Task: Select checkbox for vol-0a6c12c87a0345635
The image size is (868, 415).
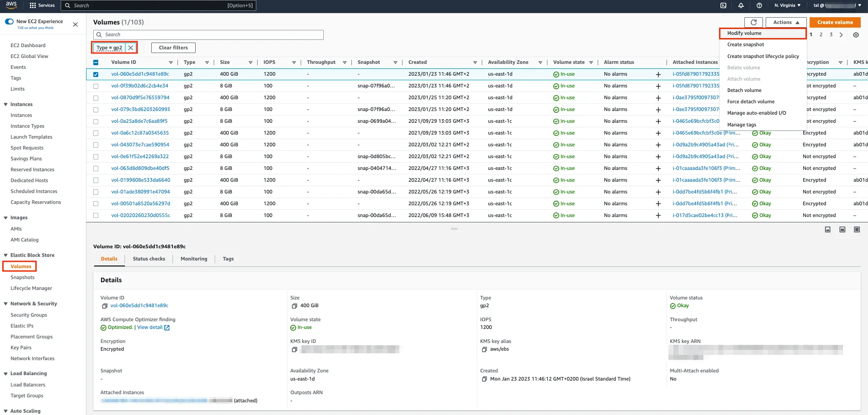Action: click(96, 133)
